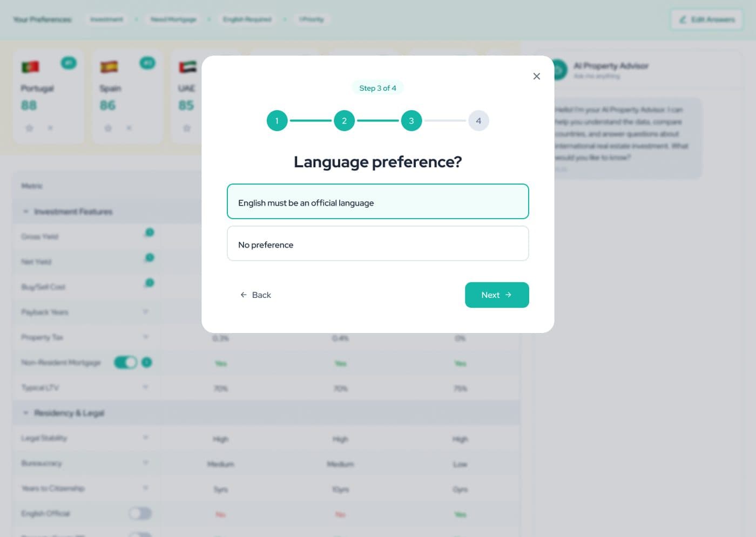The image size is (756, 537).
Task: Click step 3 circle in the progress indicator
Action: pos(411,120)
